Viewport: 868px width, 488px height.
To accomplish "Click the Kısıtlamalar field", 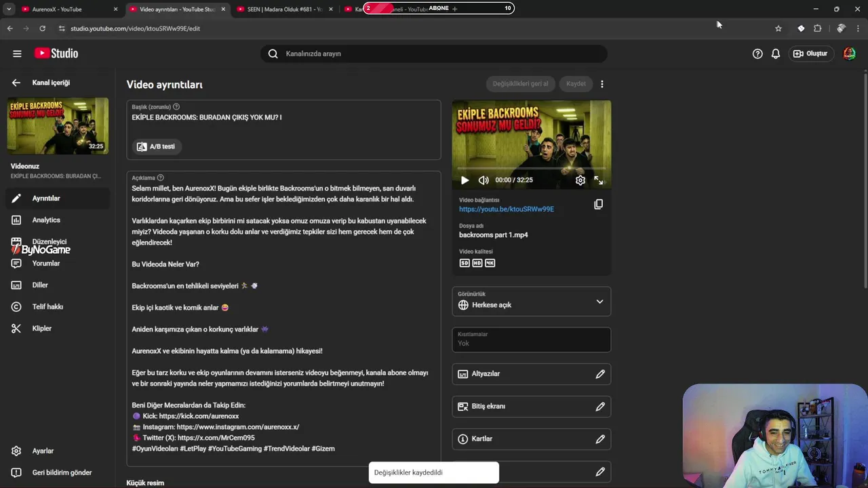I will pos(531,340).
